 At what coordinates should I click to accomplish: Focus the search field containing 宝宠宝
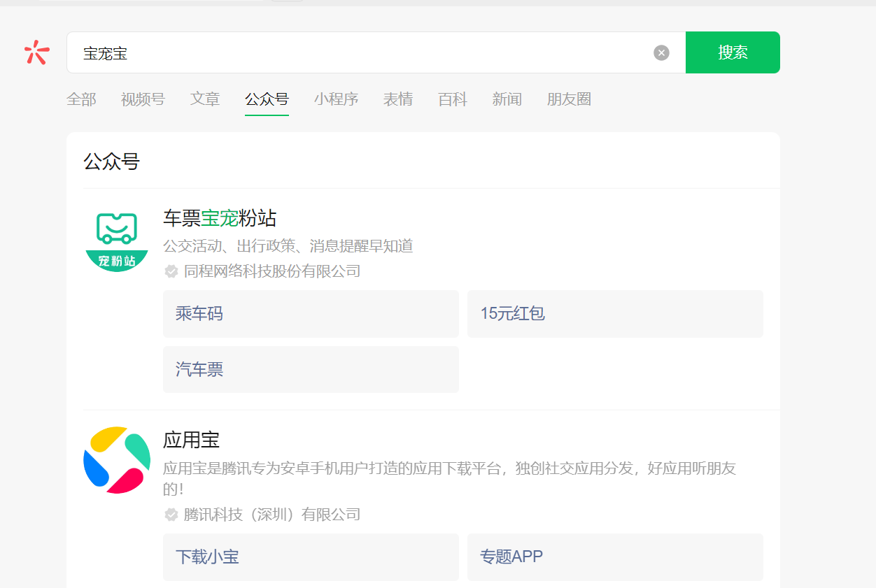click(376, 52)
